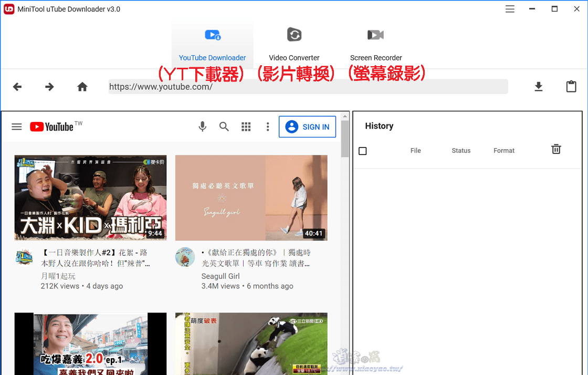Maximize the MiniTool window
The image size is (588, 375).
[x=554, y=9]
